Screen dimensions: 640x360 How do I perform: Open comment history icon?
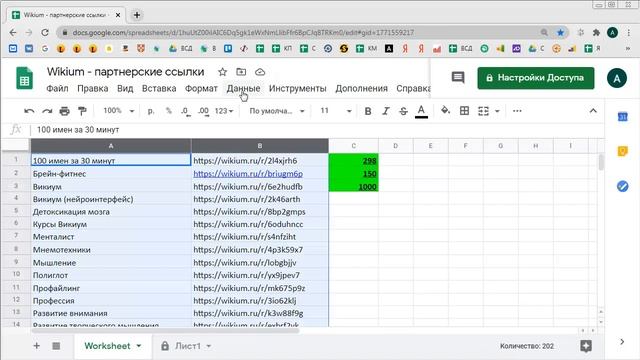coord(458,77)
